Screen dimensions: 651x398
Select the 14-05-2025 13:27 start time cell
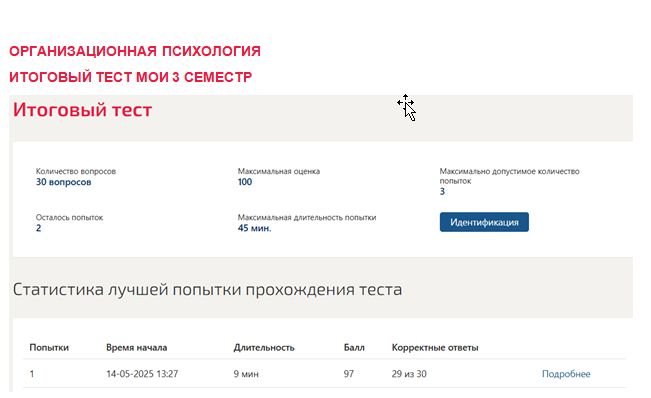click(142, 374)
